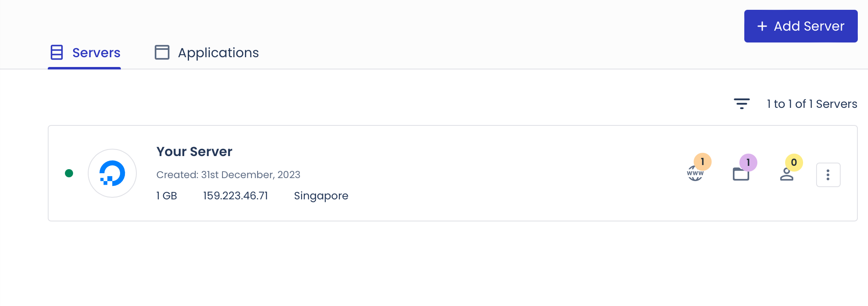Image resolution: width=868 pixels, height=306 pixels.
Task: Click the green server status dot
Action: click(69, 173)
